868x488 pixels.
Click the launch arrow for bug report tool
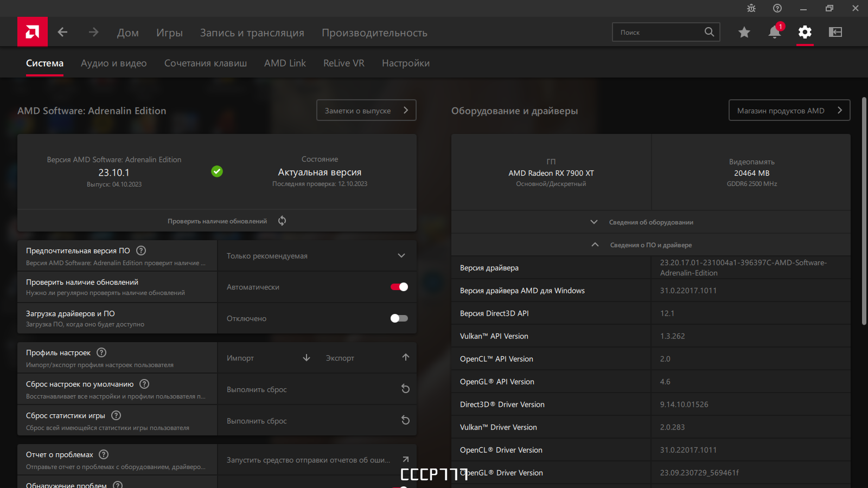405,459
